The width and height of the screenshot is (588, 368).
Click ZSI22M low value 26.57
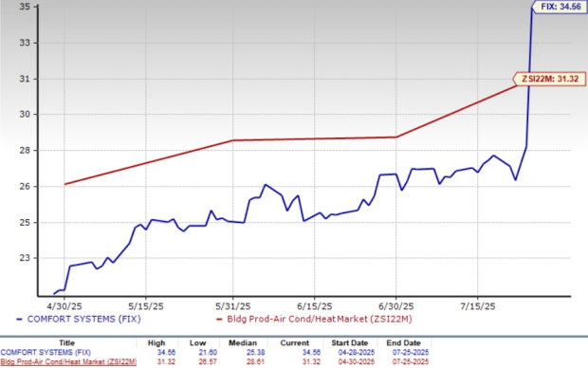(x=208, y=361)
